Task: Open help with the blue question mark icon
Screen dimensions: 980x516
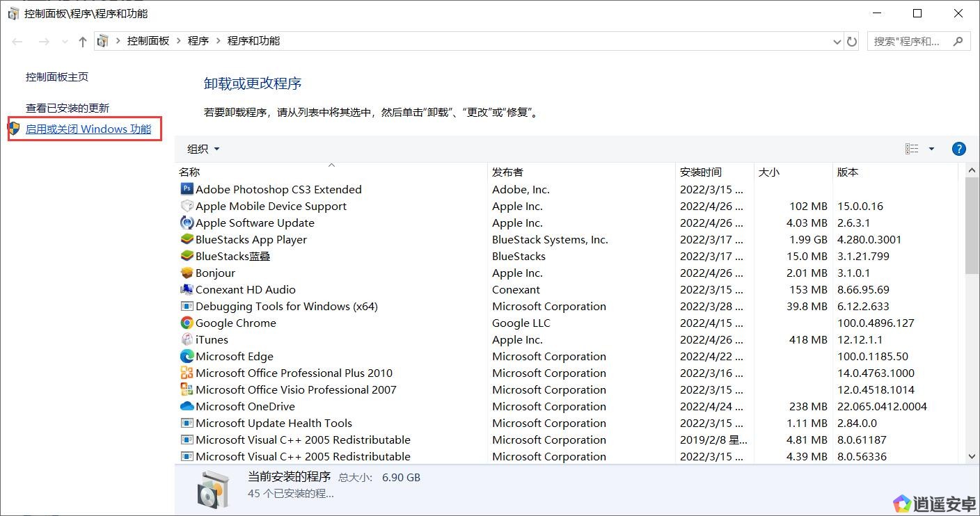Action: pyautogui.click(x=958, y=149)
